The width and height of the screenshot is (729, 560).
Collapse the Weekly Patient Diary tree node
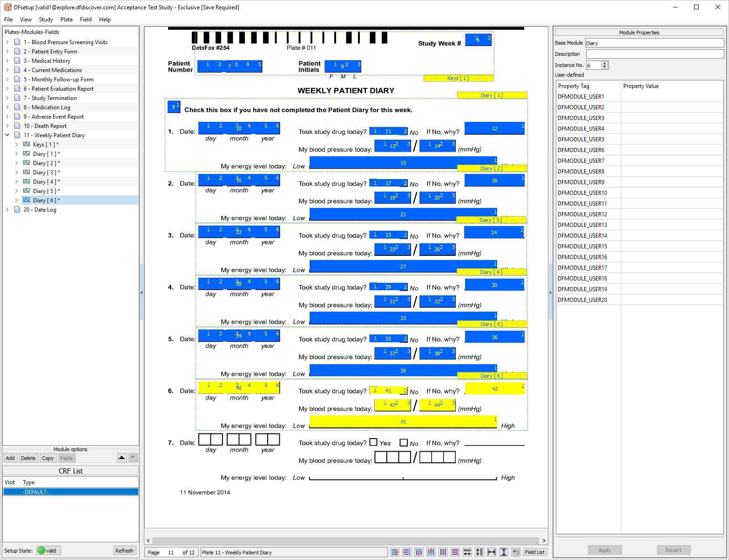(x=7, y=135)
